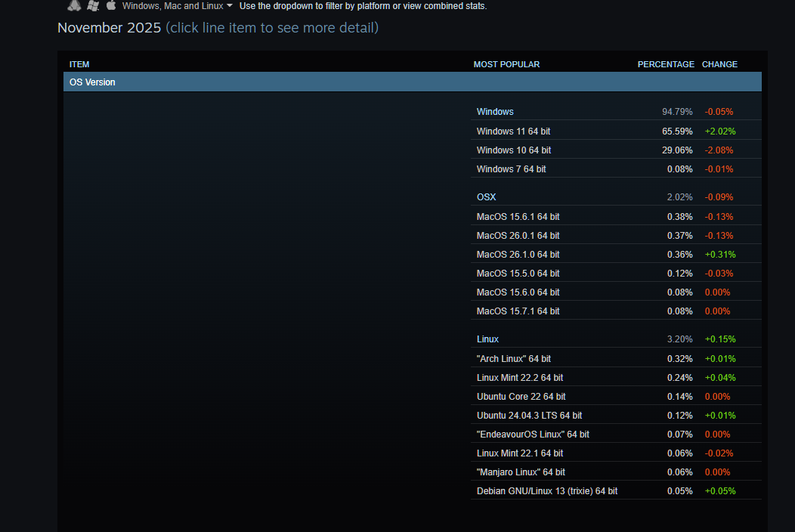The width and height of the screenshot is (795, 532).
Task: Select the Debian GNU/Linux 13 (trixie) row
Action: 615,490
